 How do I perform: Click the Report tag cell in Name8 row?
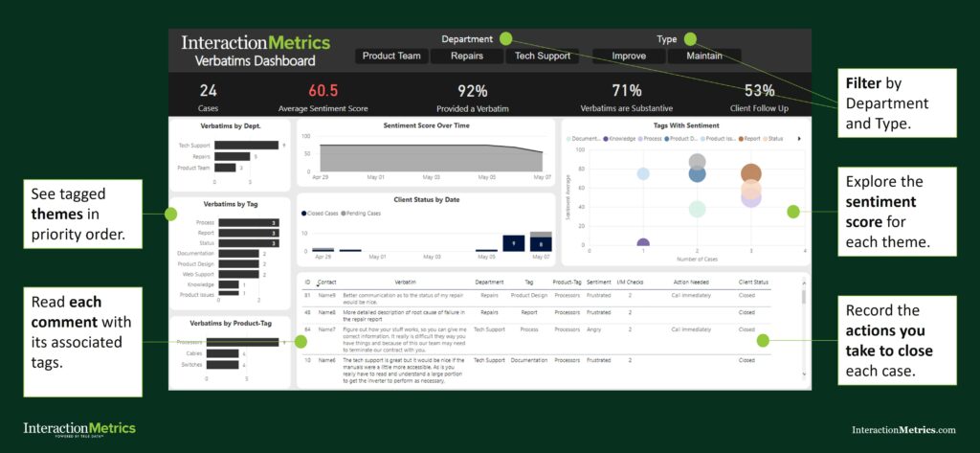528,311
